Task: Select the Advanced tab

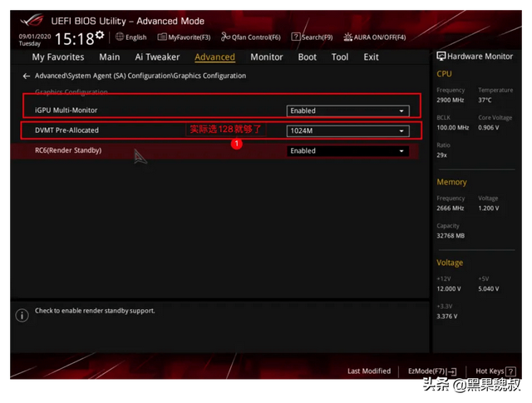Action: [x=214, y=57]
